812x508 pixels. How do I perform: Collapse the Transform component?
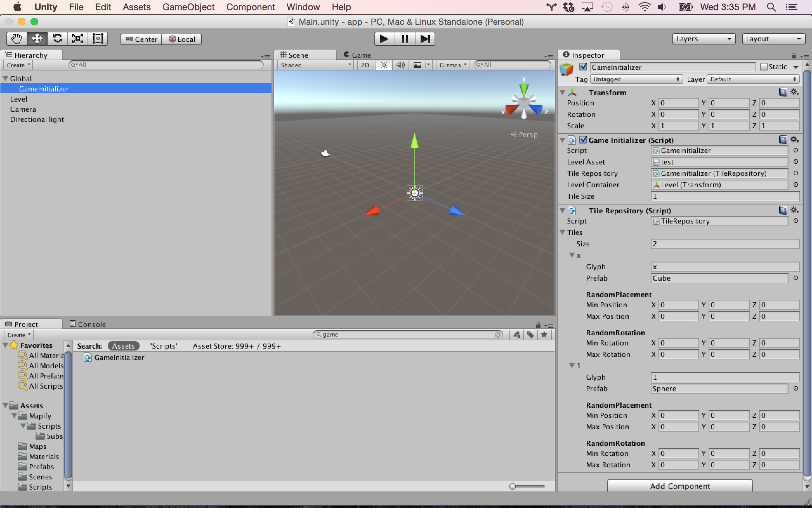(x=563, y=92)
